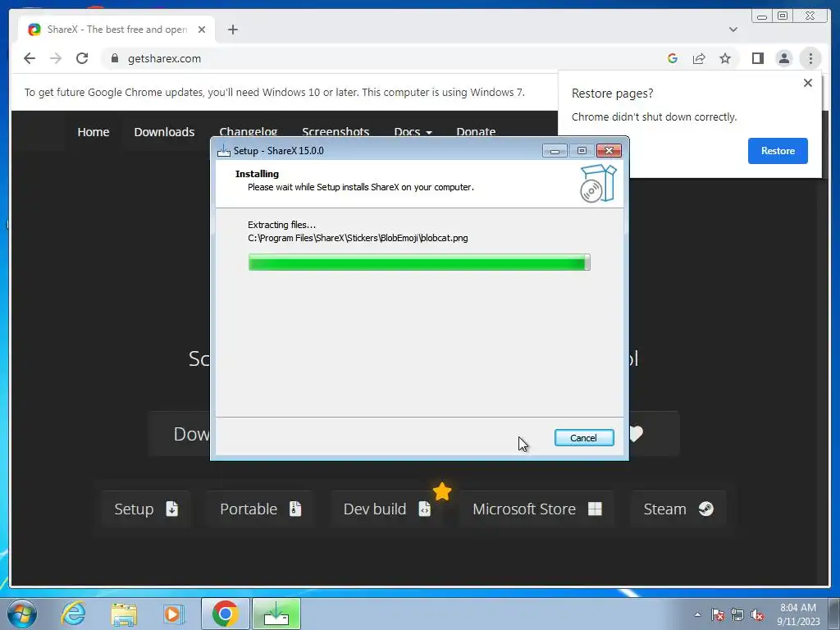
Task: Open the Donate page
Action: click(476, 131)
